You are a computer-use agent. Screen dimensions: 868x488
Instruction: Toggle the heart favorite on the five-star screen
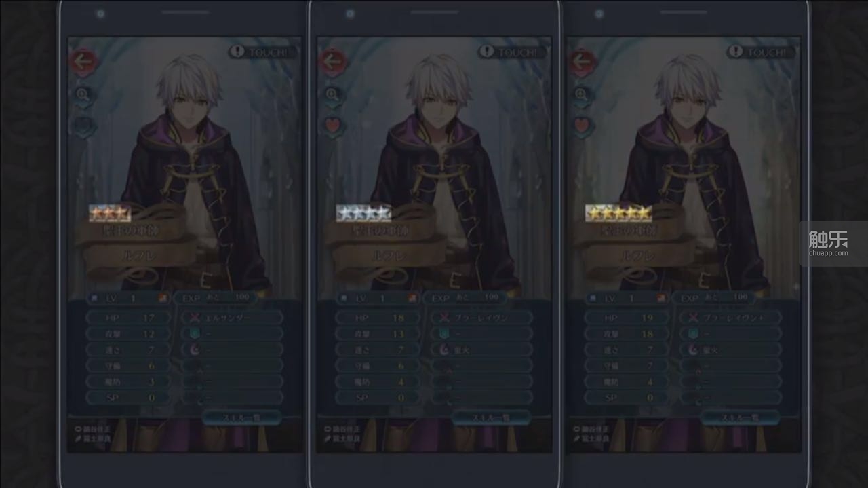tap(581, 126)
